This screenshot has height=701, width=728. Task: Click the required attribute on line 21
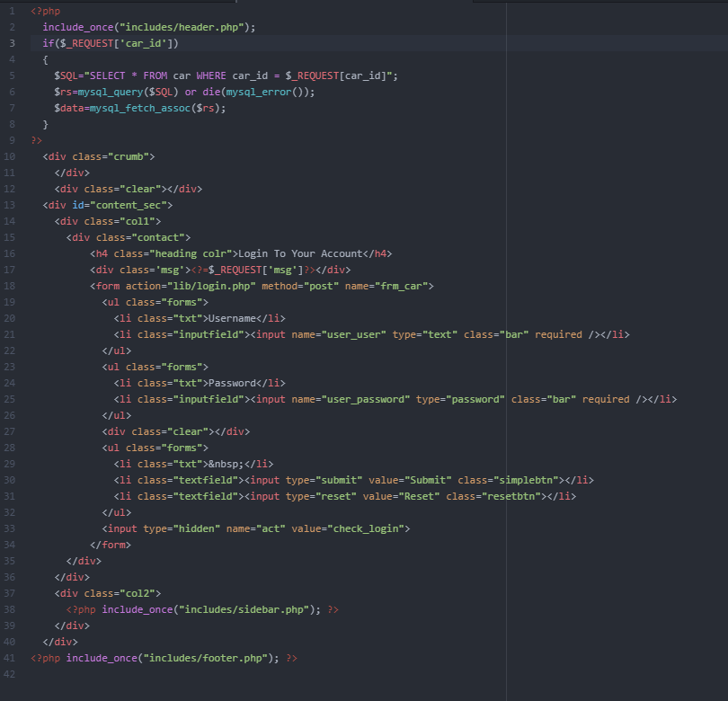click(x=558, y=334)
